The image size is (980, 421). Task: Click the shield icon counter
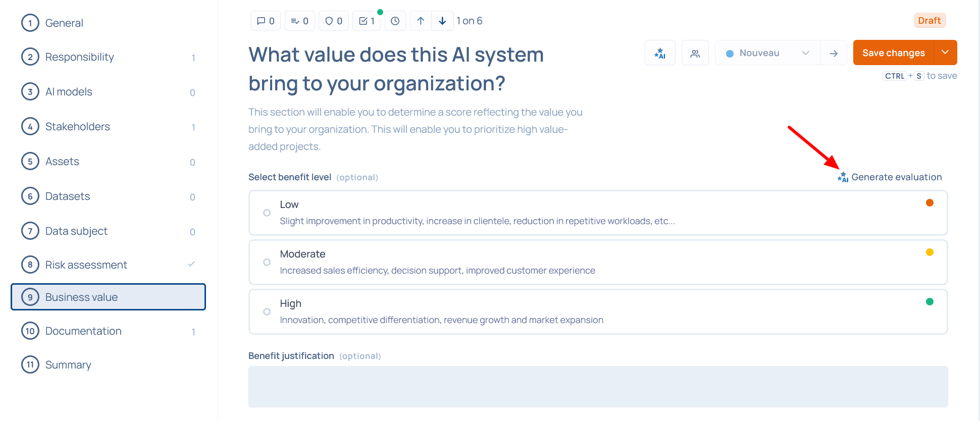point(333,21)
